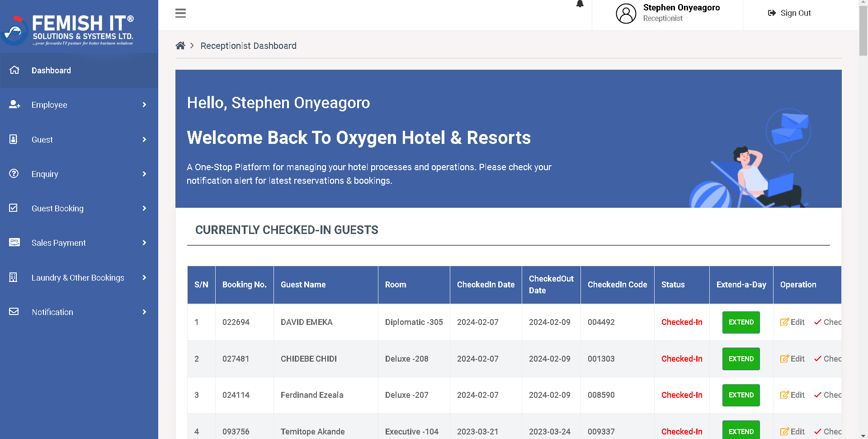The height and width of the screenshot is (439, 868).
Task: Open the Enquiry menu item
Action: tap(79, 174)
